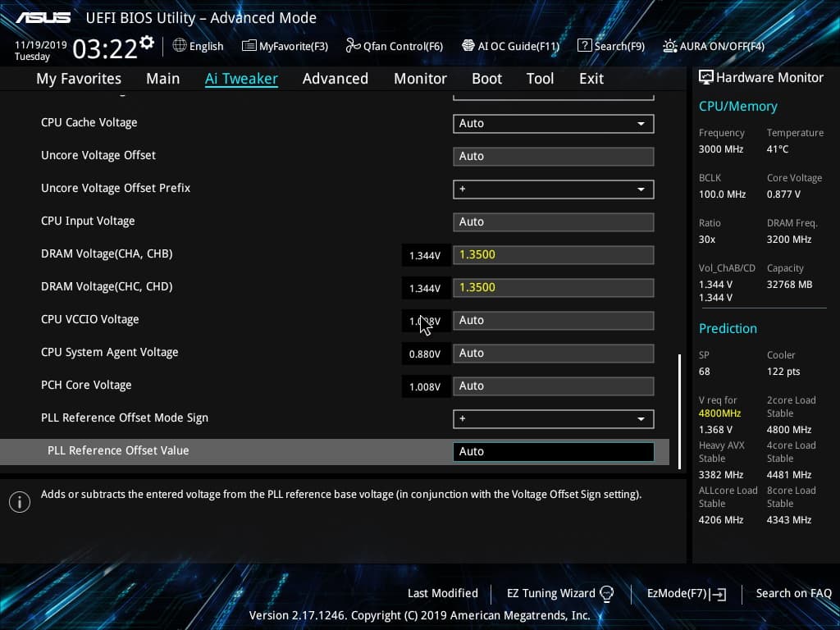Click the English language button
The height and width of the screenshot is (630, 840).
(199, 46)
